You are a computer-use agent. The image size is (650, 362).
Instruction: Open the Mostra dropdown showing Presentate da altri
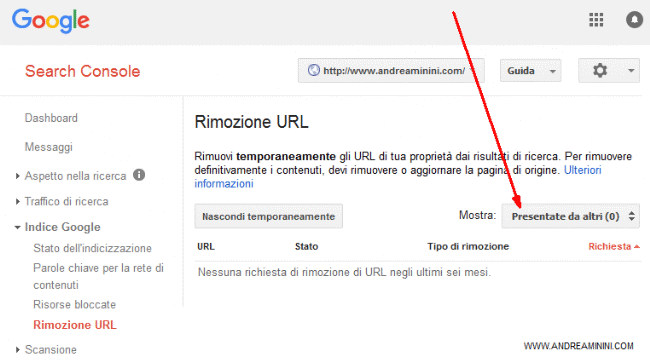tap(570, 216)
